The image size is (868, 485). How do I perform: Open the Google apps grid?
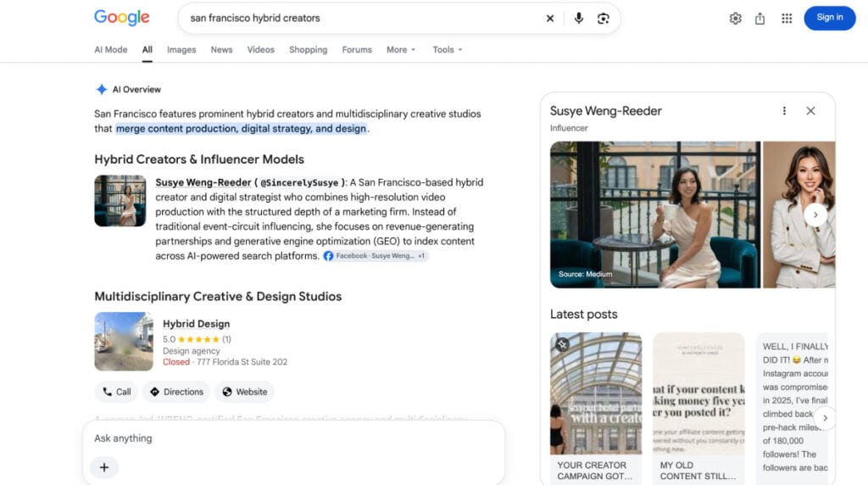tap(787, 19)
